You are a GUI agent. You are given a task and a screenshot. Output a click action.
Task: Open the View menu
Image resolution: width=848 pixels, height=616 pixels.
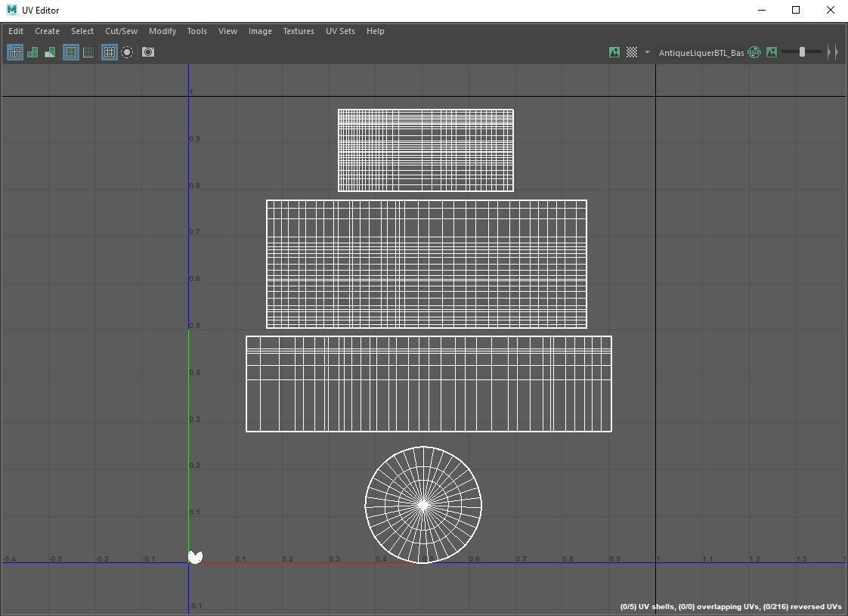click(x=227, y=32)
